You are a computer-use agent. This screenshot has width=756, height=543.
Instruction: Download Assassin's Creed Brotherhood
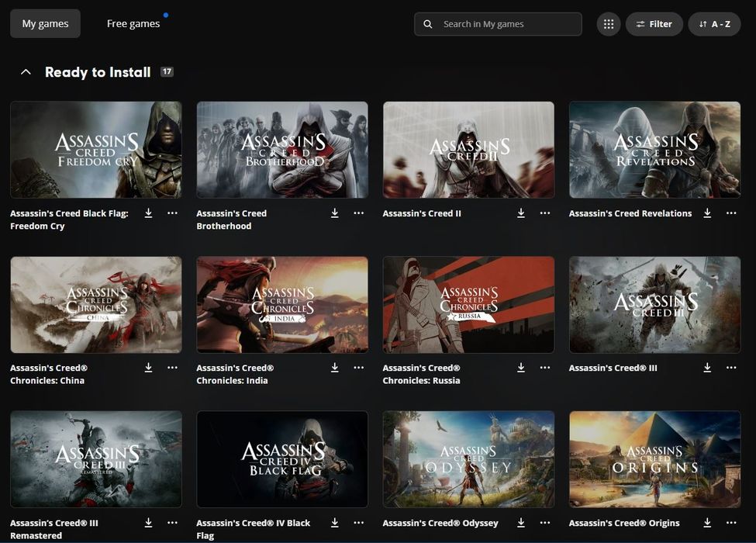pyautogui.click(x=335, y=213)
